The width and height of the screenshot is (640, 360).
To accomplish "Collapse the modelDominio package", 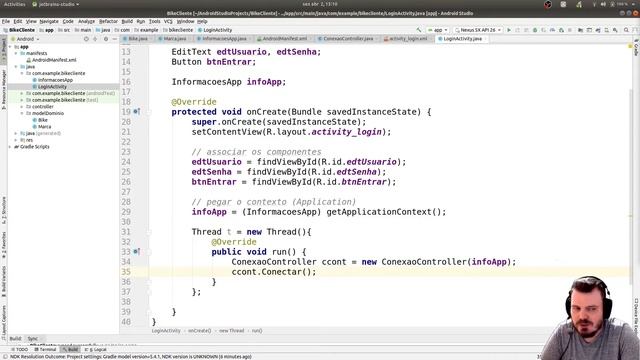I will coord(22,113).
